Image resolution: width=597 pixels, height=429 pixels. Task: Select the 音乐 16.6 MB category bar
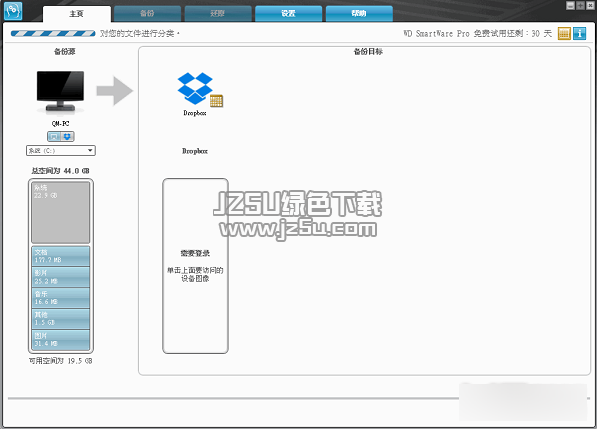click(61, 298)
